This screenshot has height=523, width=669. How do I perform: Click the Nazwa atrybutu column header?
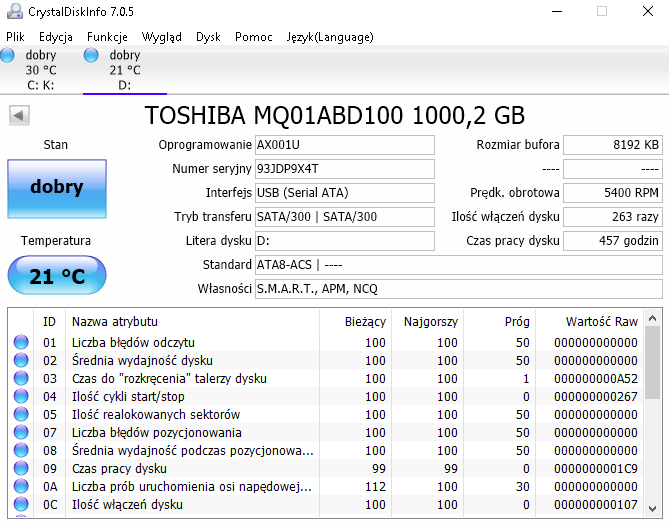tap(192, 322)
